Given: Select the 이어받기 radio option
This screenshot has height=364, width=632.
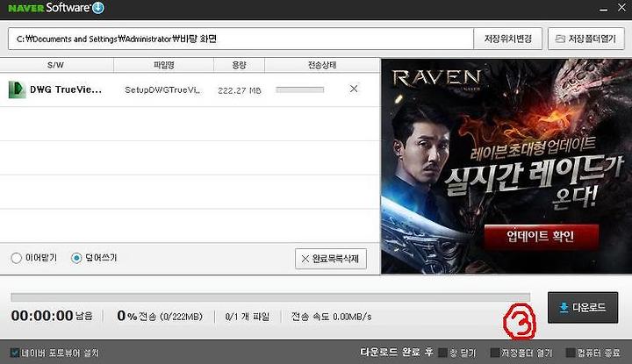Looking at the screenshot, I should (17, 258).
